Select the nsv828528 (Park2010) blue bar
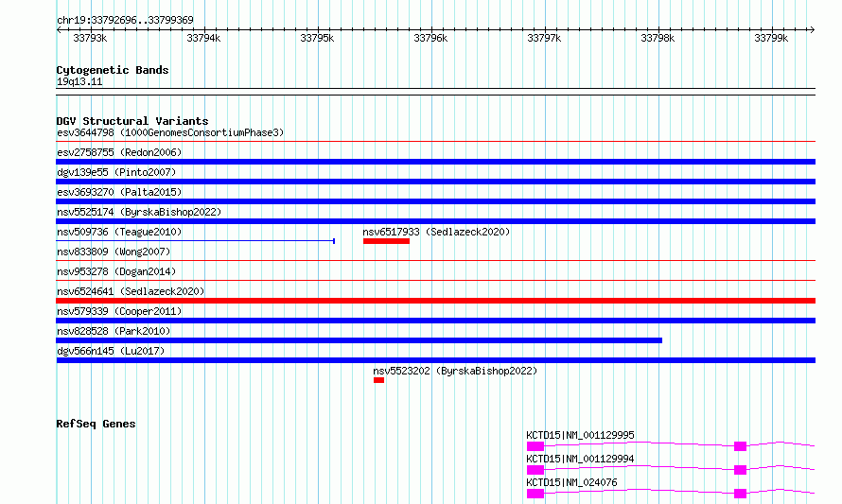This screenshot has height=504, width=842. point(360,340)
